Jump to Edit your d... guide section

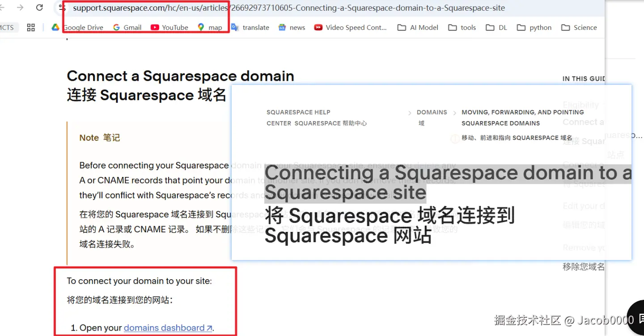click(584, 206)
